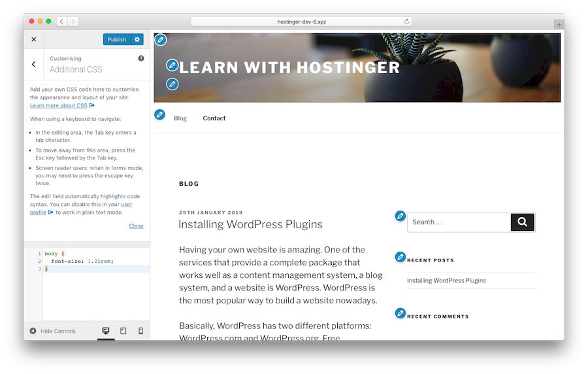The image size is (588, 374).
Task: Close the Customizer with the X icon
Action: (x=34, y=39)
